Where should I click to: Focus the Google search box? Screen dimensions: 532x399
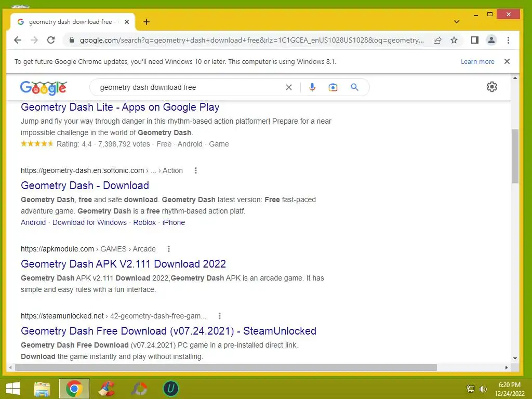coord(190,87)
